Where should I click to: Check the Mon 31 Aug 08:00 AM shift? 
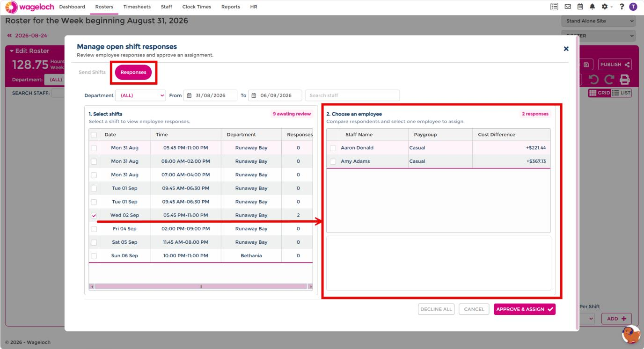94,161
